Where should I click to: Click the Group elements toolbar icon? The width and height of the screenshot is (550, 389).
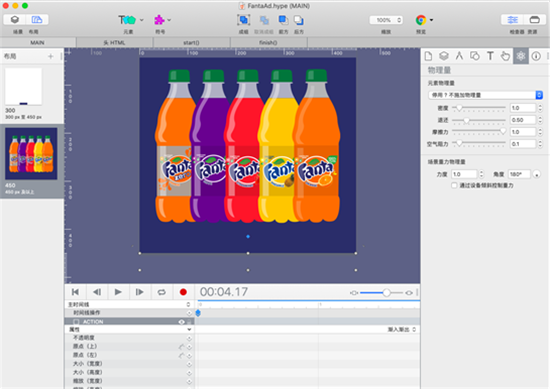point(243,20)
